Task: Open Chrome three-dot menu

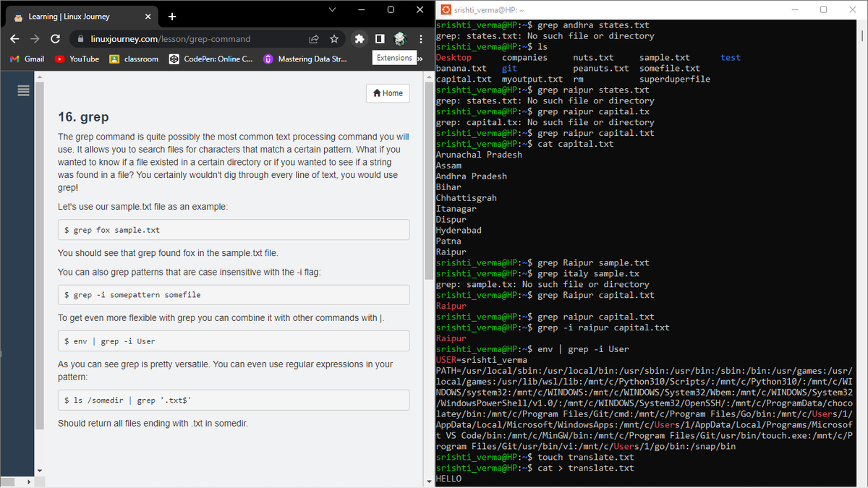Action: [x=420, y=39]
